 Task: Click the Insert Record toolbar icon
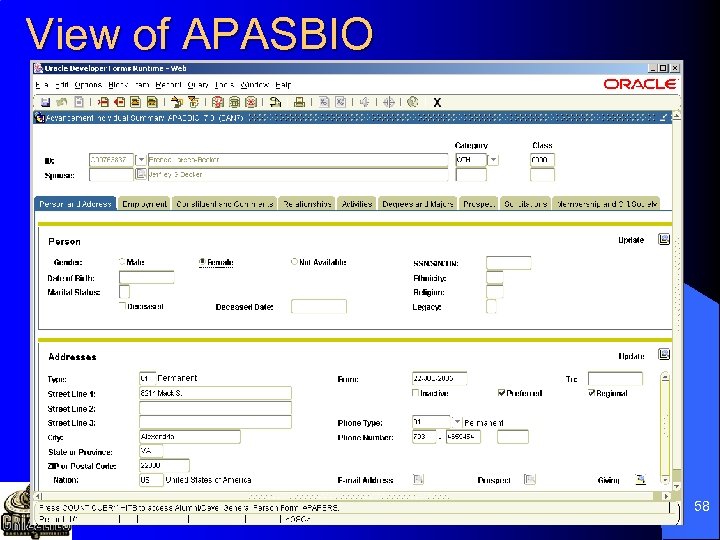tap(103, 102)
